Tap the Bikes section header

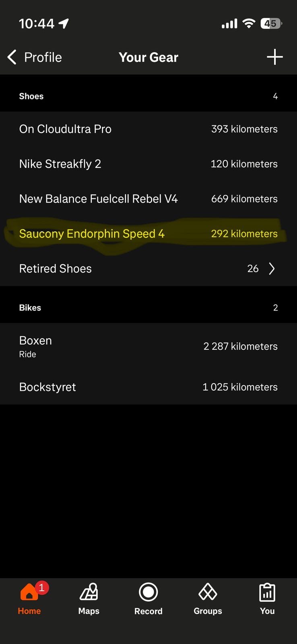coord(30,308)
